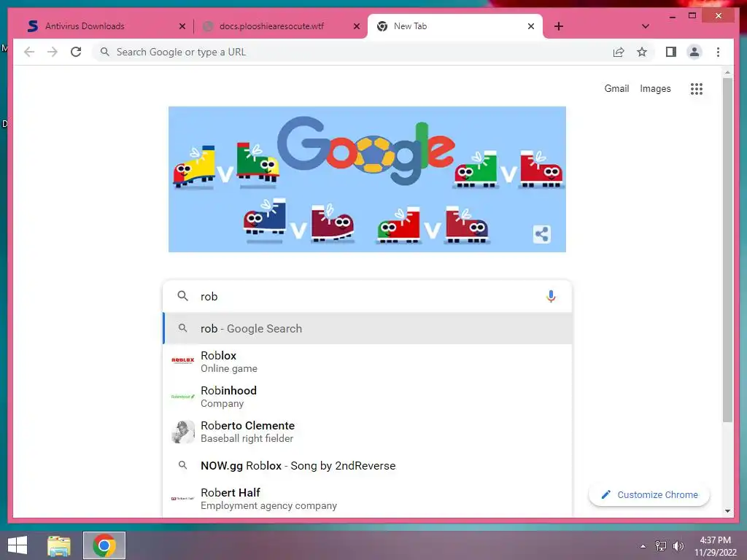Click the Robinhood logo suggestion icon

[182, 396]
